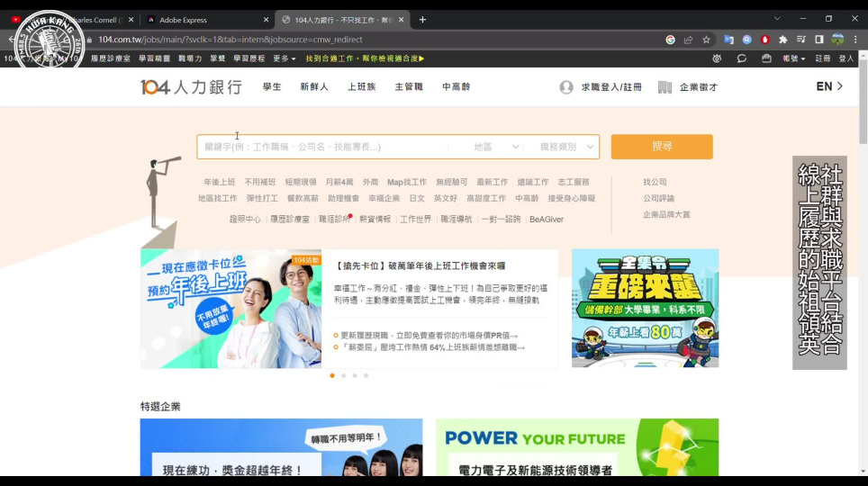This screenshot has width=868, height=486.
Task: Open the 月薪4萬 quick link
Action: tap(339, 182)
